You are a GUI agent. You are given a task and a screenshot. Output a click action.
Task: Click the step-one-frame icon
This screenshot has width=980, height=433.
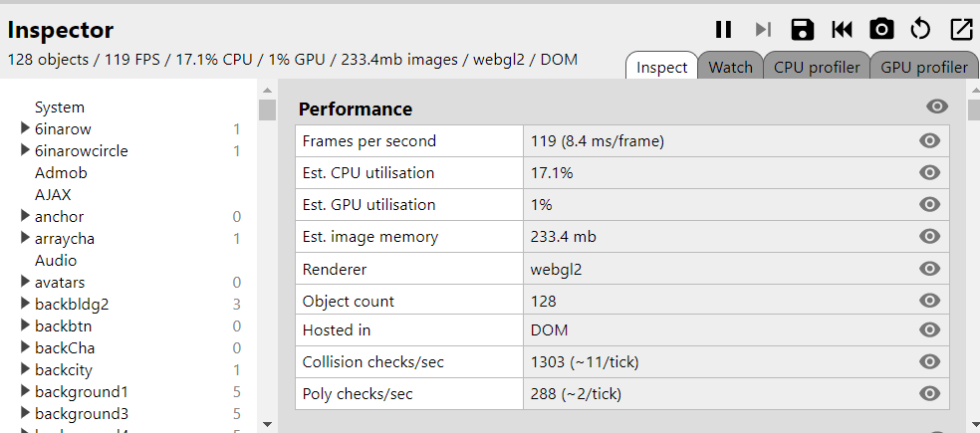tap(763, 30)
